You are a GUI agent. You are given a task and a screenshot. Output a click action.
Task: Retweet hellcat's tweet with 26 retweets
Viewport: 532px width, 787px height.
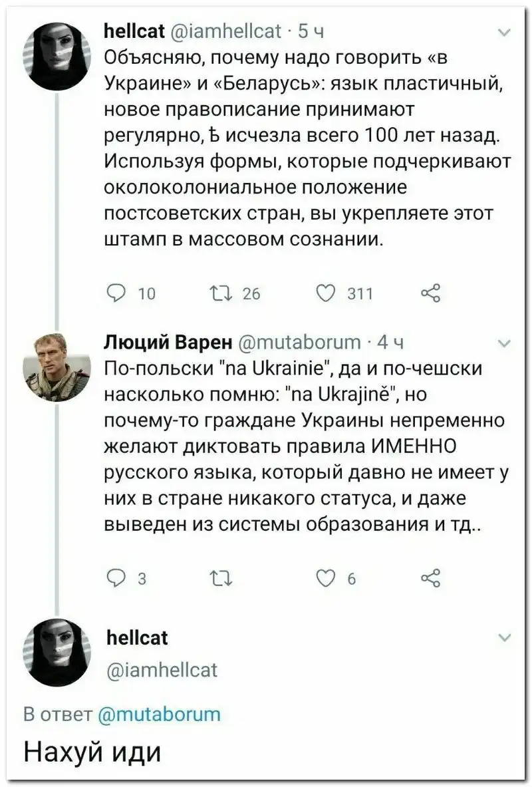[218, 293]
